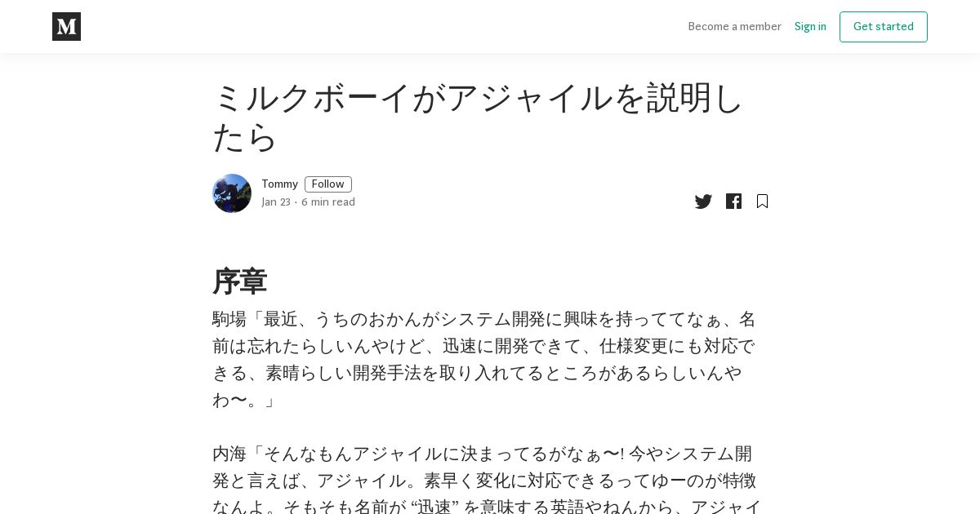Click the line starting きる、素晴らしい開発手法

[x=477, y=373]
